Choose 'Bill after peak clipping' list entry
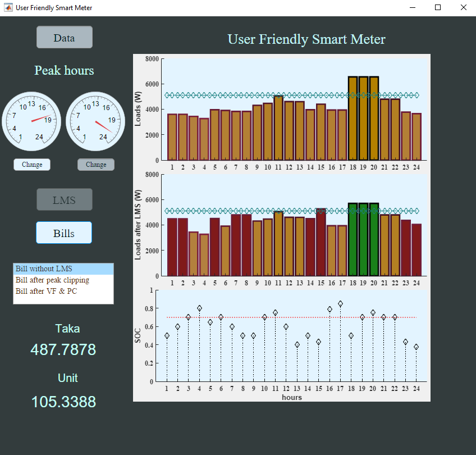The height and width of the screenshot is (455, 476). point(63,280)
